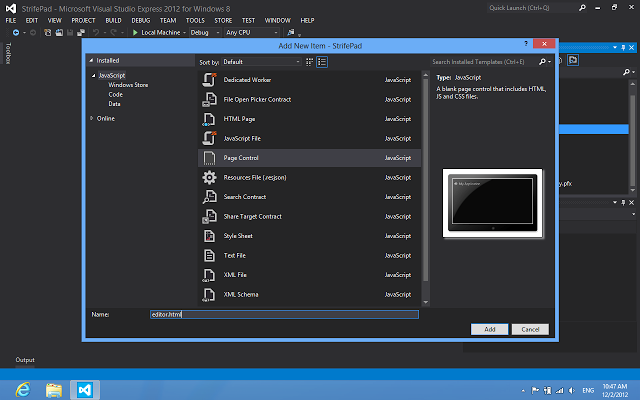640x400 pixels.
Task: Pin the Solution Explorer panel with auto-hide icon
Action: [623, 47]
